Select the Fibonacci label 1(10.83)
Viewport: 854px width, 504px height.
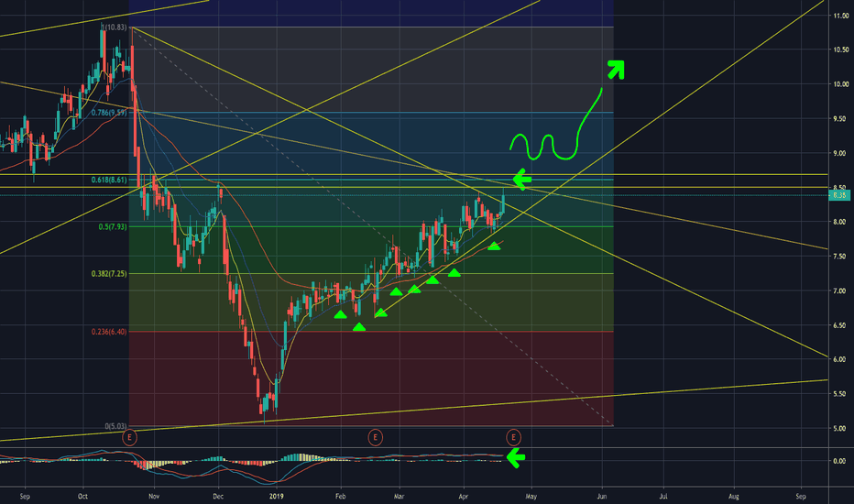tap(115, 27)
